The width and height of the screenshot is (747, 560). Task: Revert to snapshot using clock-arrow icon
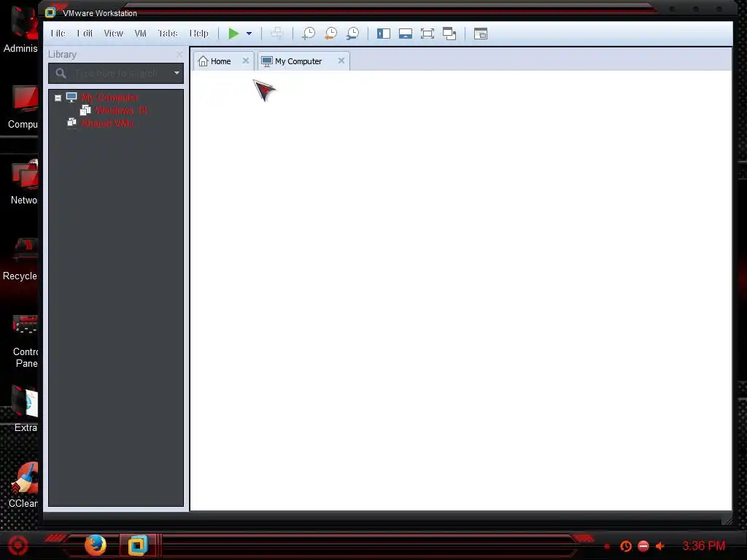click(330, 34)
